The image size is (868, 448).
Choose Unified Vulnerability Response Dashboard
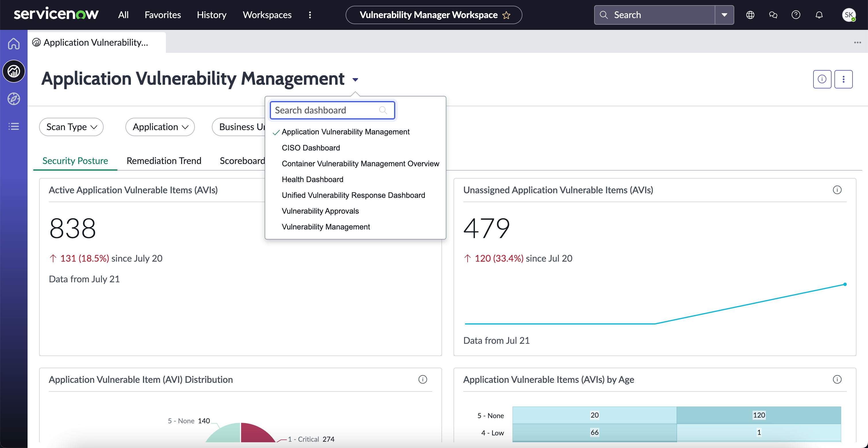click(353, 195)
